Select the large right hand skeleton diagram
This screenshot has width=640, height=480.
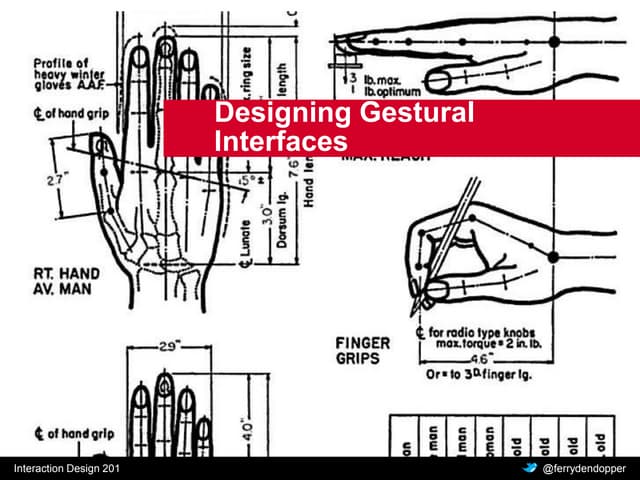[170, 200]
